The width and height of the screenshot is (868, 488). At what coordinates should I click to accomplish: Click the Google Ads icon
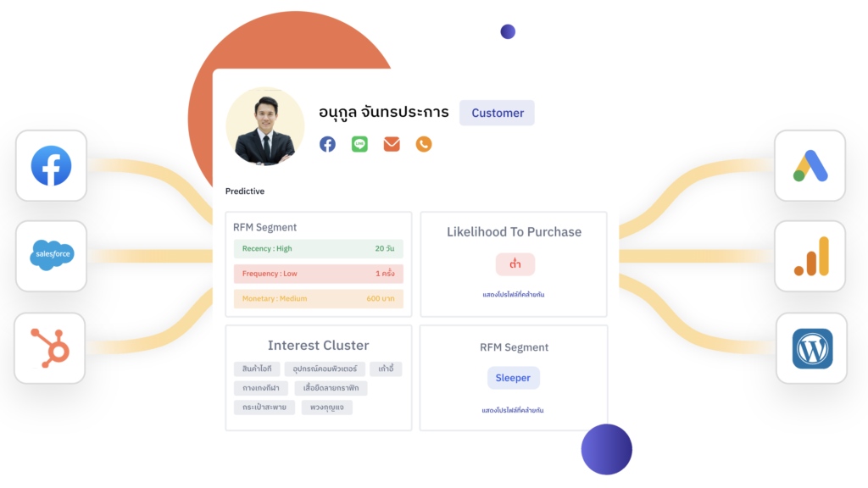pyautogui.click(x=810, y=166)
